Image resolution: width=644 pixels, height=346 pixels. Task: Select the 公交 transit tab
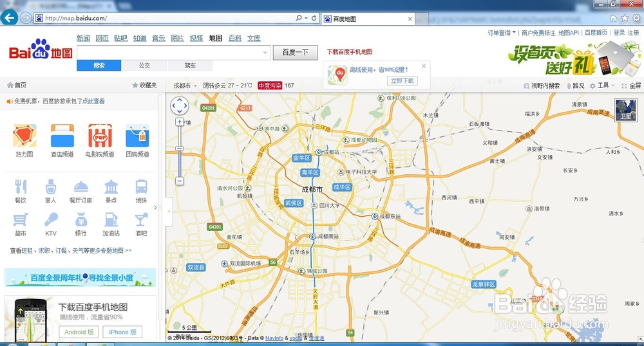coord(144,65)
